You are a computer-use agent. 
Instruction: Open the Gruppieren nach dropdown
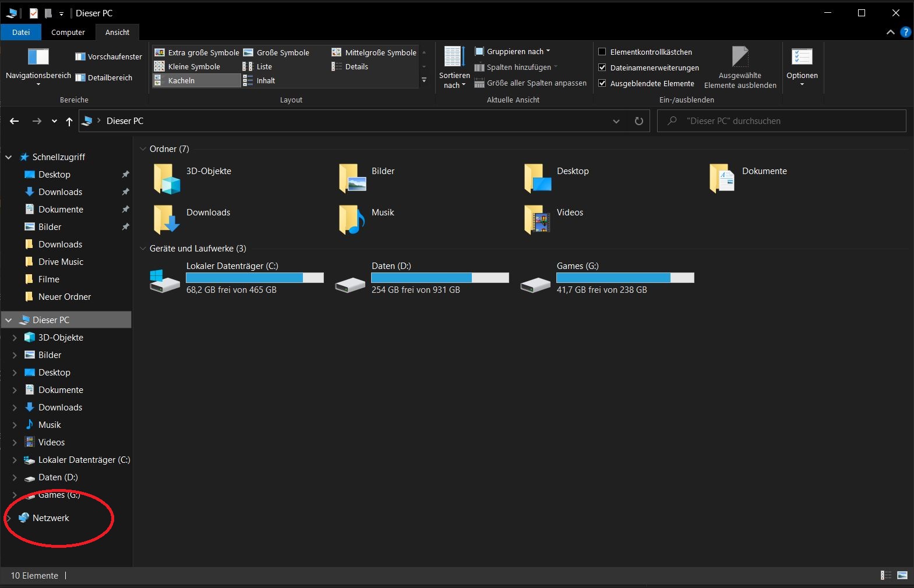[x=512, y=51]
